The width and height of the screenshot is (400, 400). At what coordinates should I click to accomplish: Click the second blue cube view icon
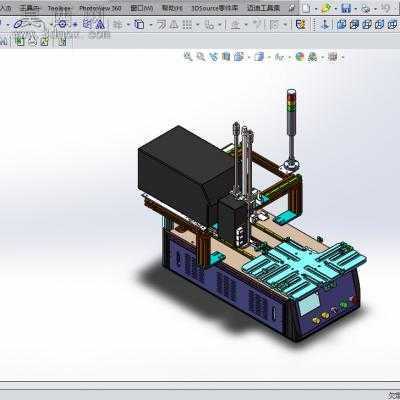click(354, 24)
